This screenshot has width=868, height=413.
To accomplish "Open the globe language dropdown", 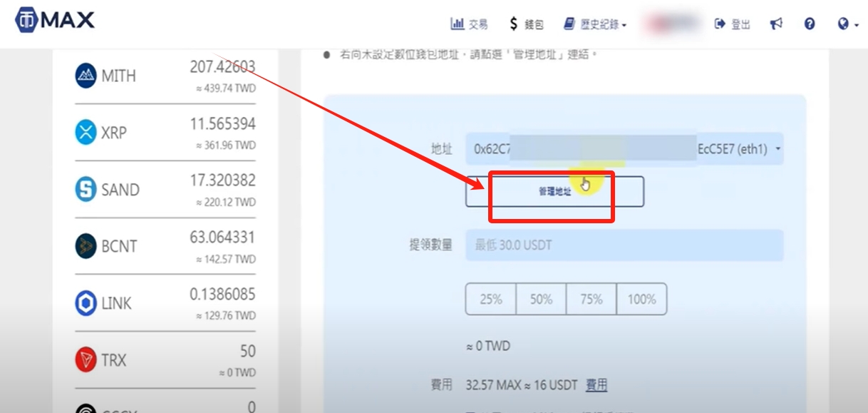I will pos(847,24).
